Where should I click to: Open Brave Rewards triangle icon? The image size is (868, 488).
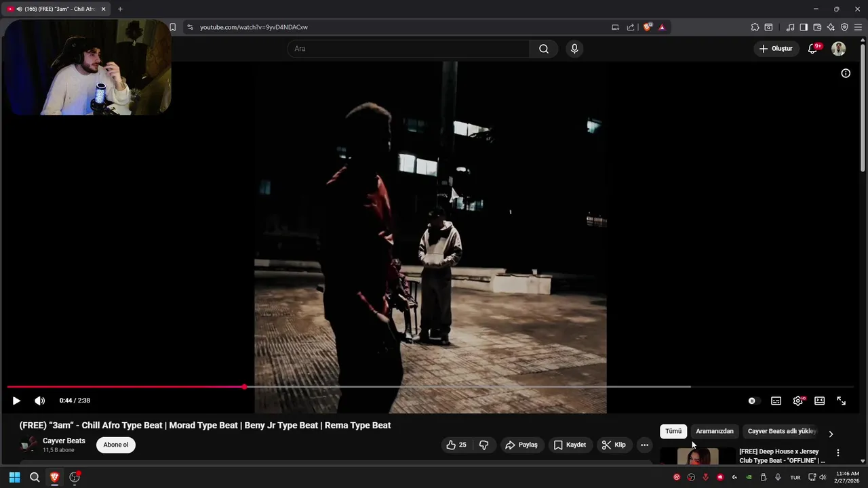pos(662,27)
